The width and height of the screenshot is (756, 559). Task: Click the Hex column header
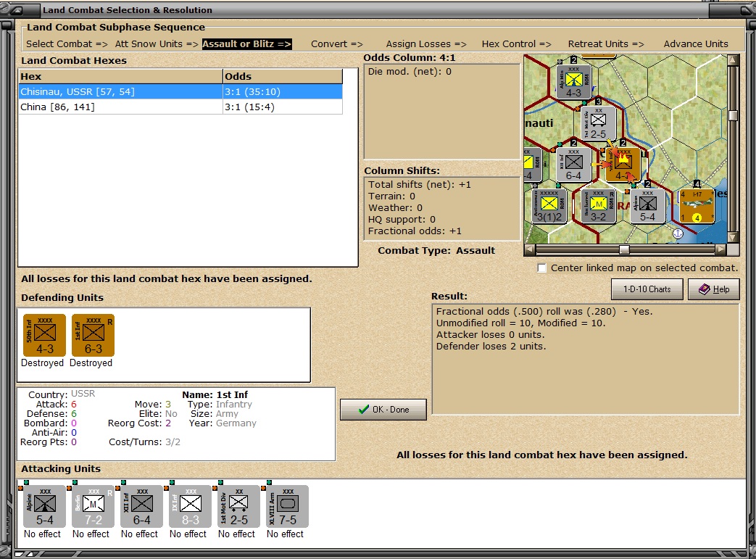pos(120,76)
